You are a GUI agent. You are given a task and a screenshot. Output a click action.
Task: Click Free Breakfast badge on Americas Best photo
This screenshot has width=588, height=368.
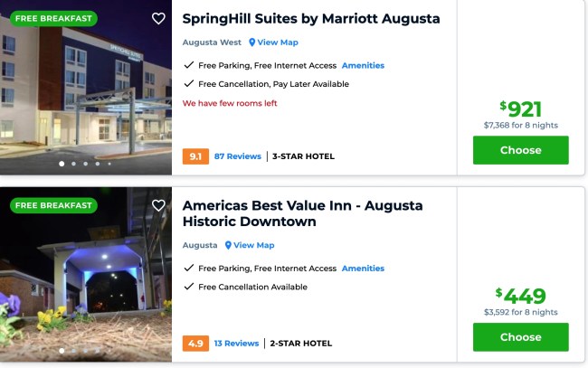pos(52,205)
